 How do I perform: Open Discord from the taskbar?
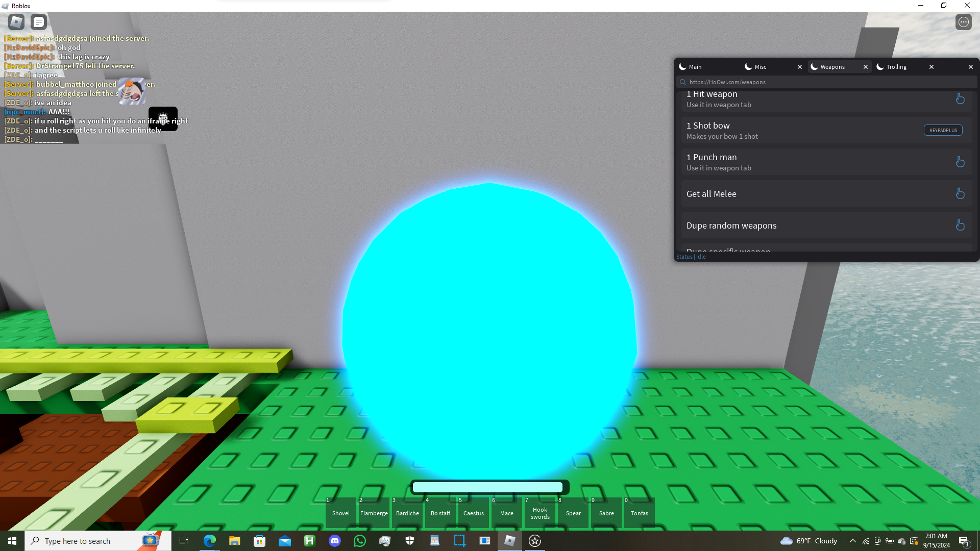(x=334, y=541)
